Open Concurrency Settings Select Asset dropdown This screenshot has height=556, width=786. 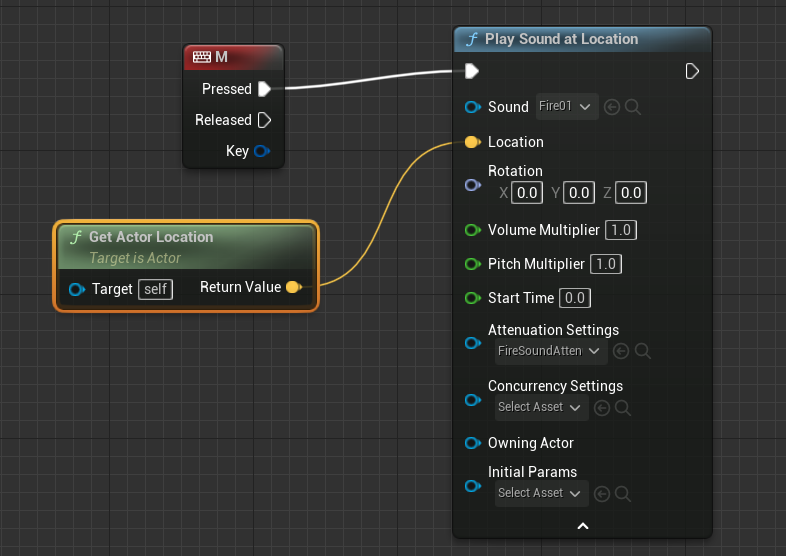[x=542, y=407]
